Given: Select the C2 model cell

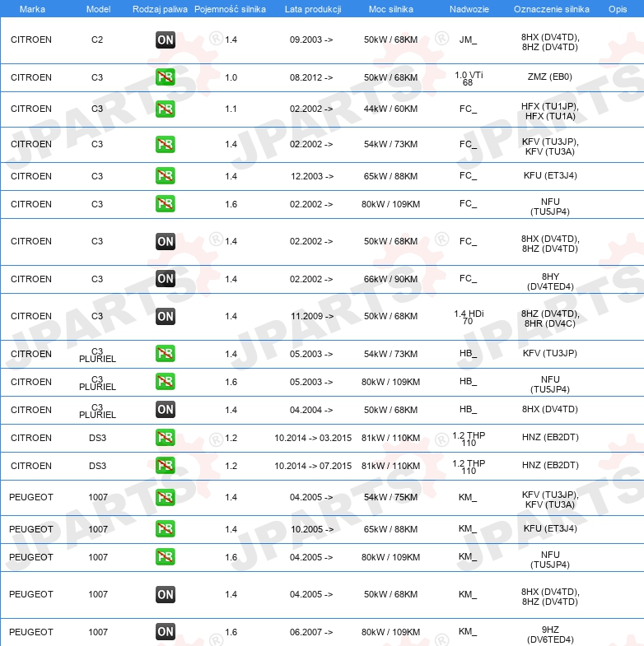Looking at the screenshot, I should (x=97, y=40).
